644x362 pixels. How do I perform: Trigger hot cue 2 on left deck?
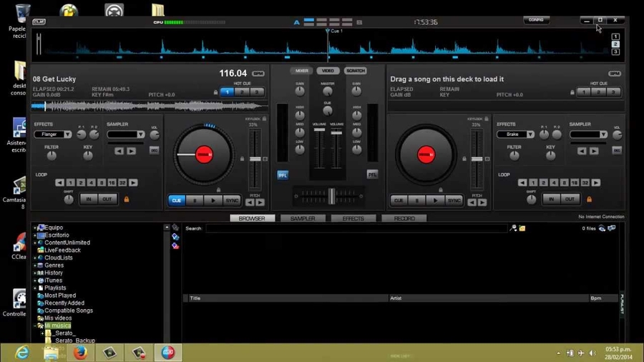pos(242,92)
